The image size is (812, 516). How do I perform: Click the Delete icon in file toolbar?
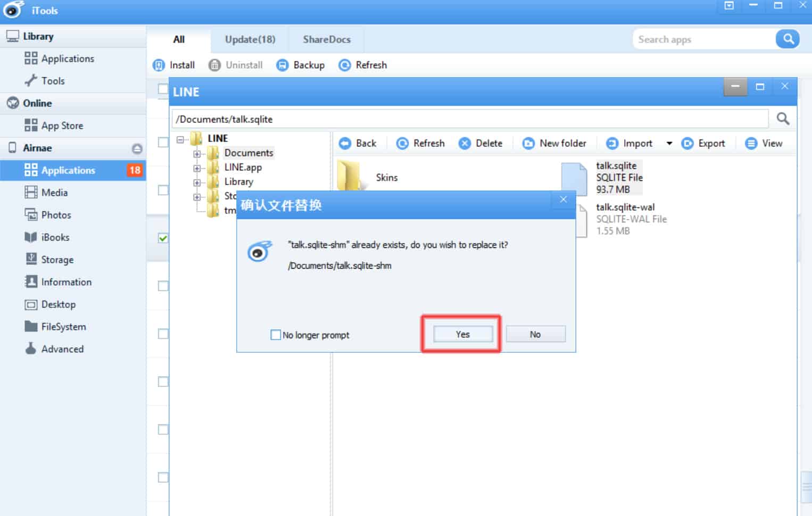[465, 144]
